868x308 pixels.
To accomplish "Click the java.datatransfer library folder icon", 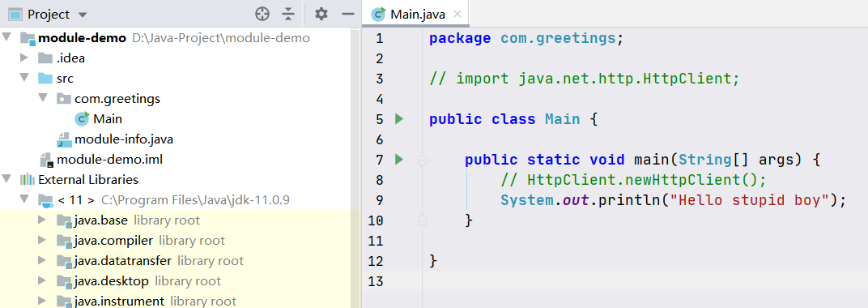I will (64, 261).
